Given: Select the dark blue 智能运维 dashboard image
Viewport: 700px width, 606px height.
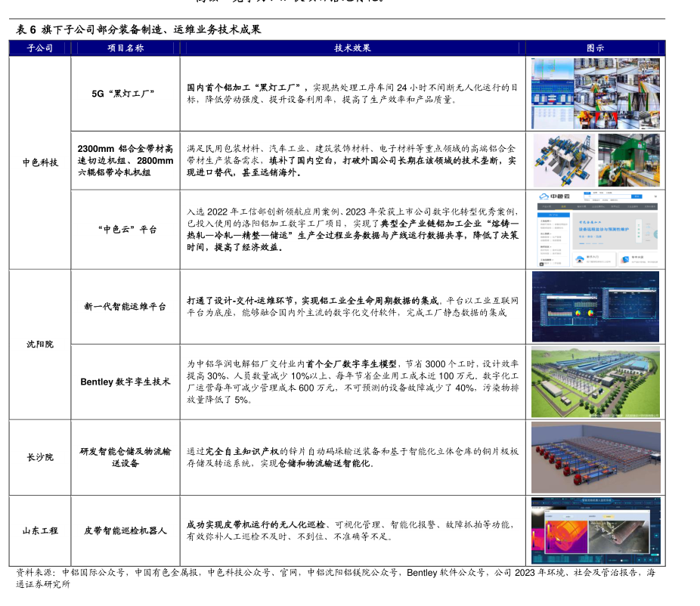Looking at the screenshot, I should pos(596,307).
